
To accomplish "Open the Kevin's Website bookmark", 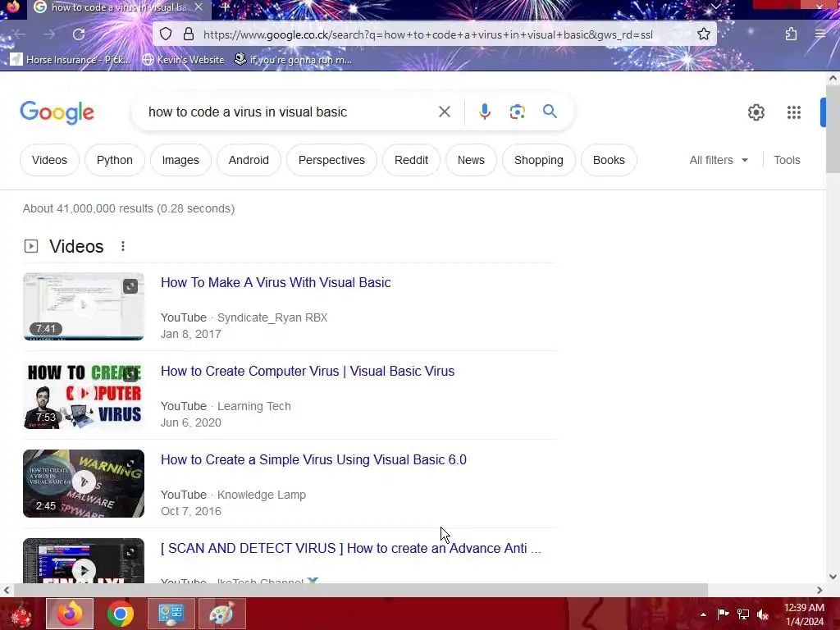I will coord(183,59).
